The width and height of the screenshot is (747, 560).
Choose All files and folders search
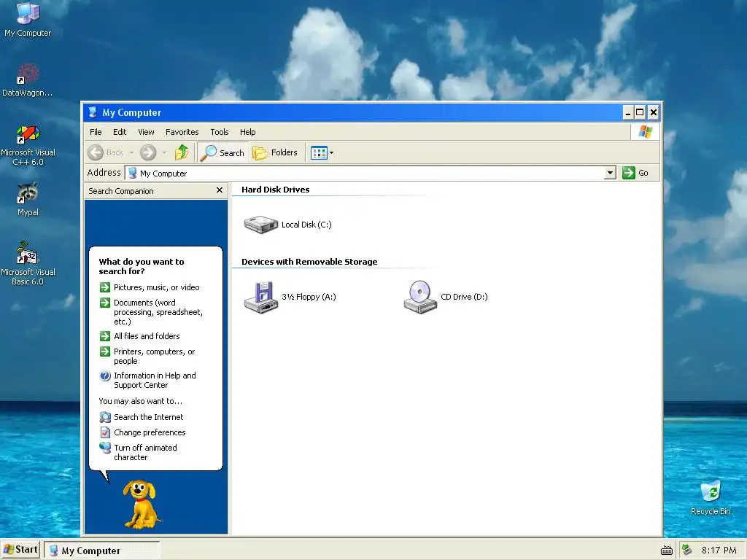[x=147, y=336]
